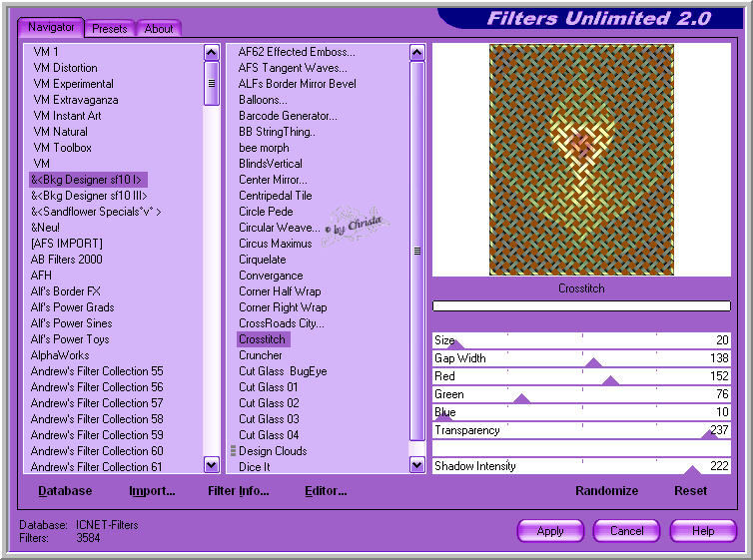
Task: Click the Database button
Action: [x=65, y=491]
